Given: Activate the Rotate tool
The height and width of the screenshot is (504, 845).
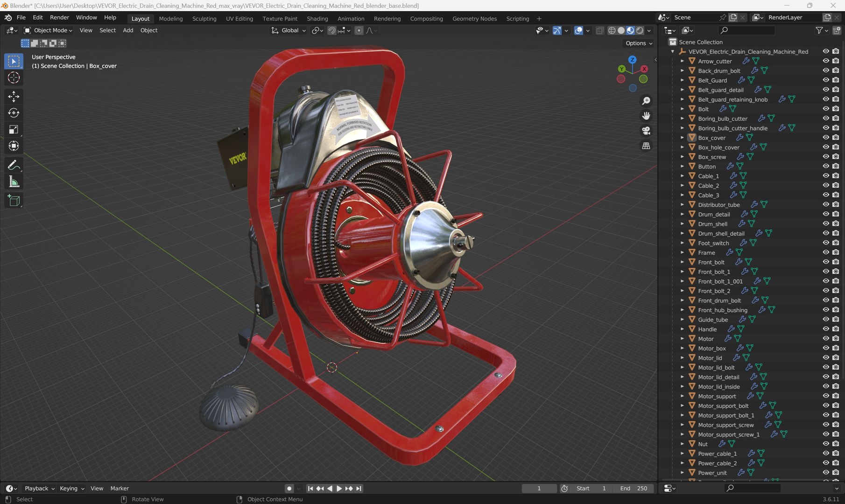Looking at the screenshot, I should tap(14, 113).
